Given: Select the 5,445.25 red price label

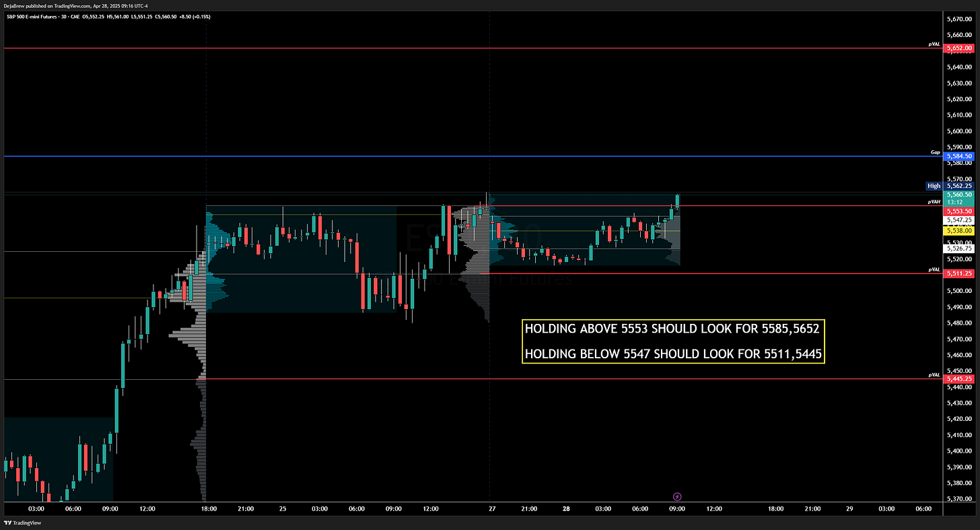Looking at the screenshot, I should point(958,379).
